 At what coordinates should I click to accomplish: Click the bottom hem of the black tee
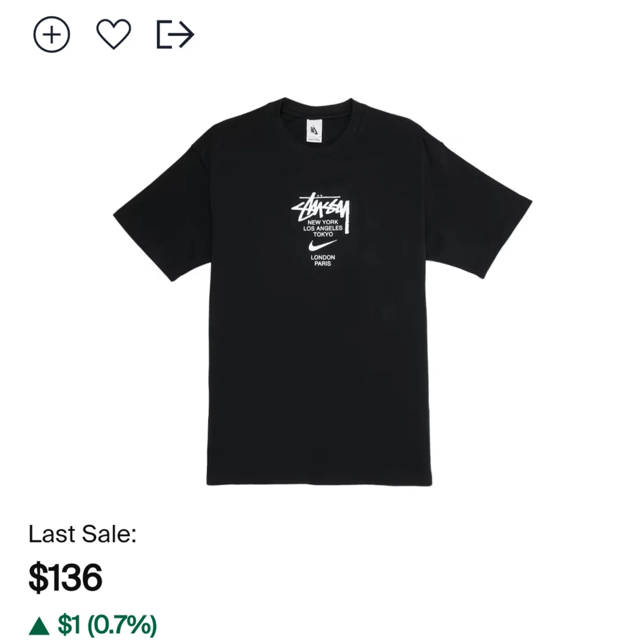319,480
